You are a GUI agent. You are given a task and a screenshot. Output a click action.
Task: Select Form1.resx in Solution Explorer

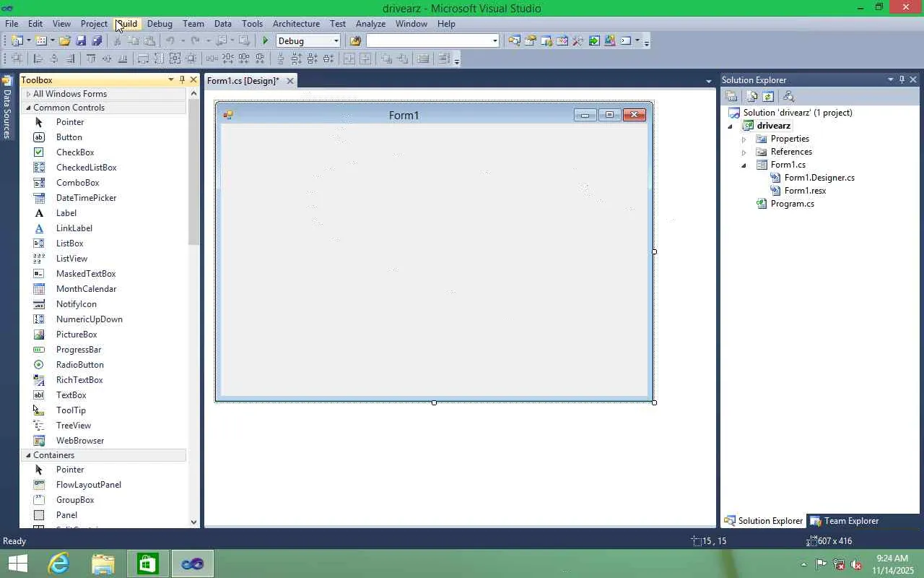(x=805, y=191)
